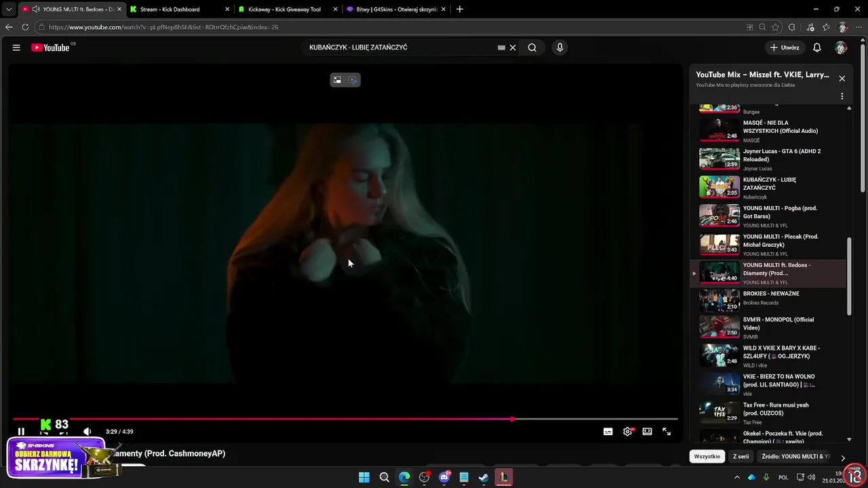Play YOUNG MULTI - Pogba from playlist
This screenshot has width=868, height=488.
(x=768, y=216)
